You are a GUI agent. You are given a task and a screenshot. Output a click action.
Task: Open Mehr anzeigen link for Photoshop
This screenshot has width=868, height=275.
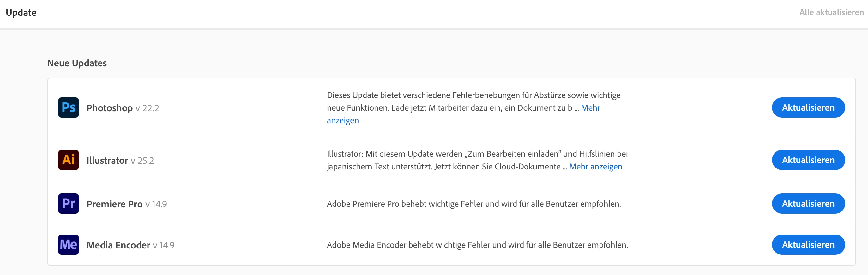tap(590, 108)
